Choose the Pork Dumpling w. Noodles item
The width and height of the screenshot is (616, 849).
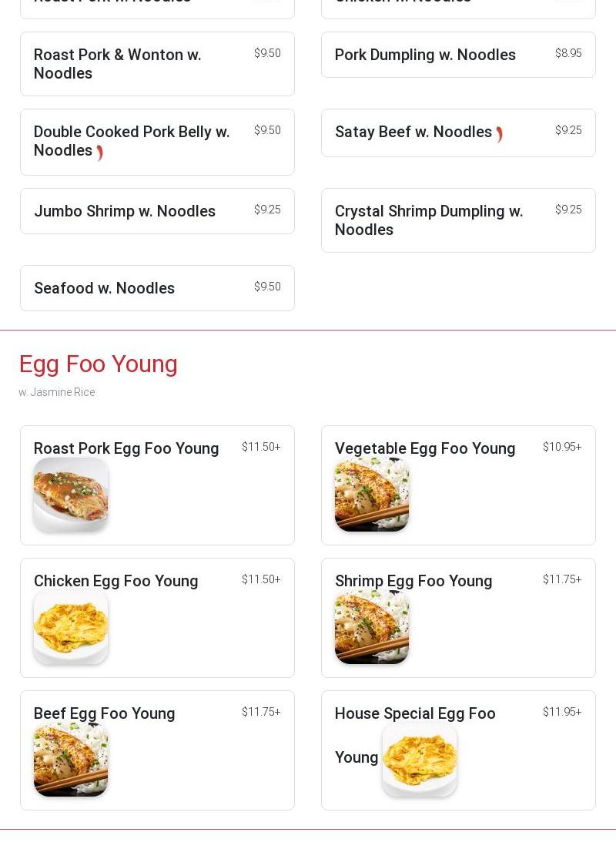click(425, 55)
